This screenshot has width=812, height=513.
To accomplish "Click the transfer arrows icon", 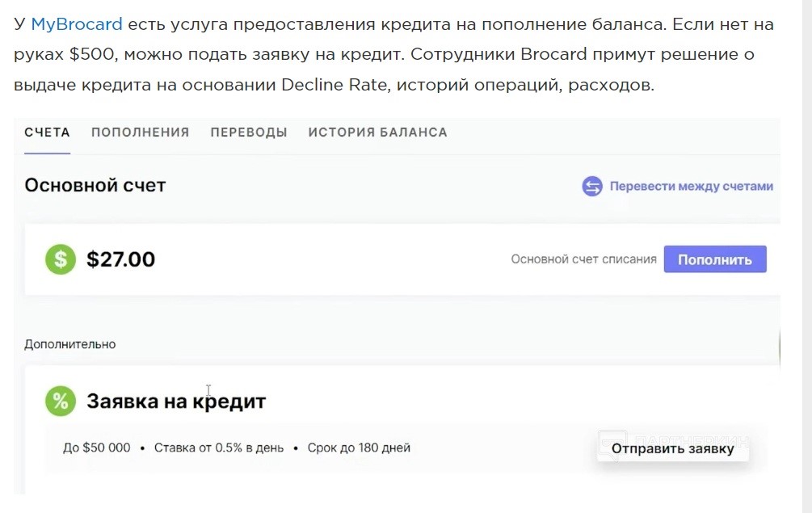I will 592,187.
